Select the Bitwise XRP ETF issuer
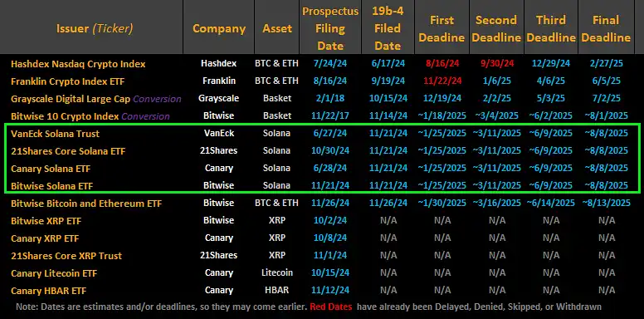Image resolution: width=644 pixels, height=319 pixels. click(46, 221)
